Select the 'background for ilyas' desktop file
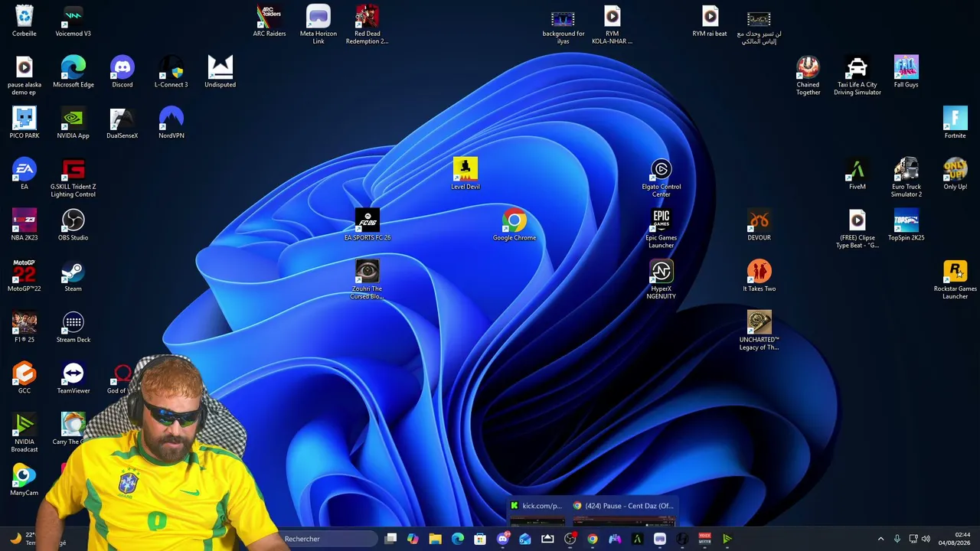The image size is (980, 551). tap(563, 26)
